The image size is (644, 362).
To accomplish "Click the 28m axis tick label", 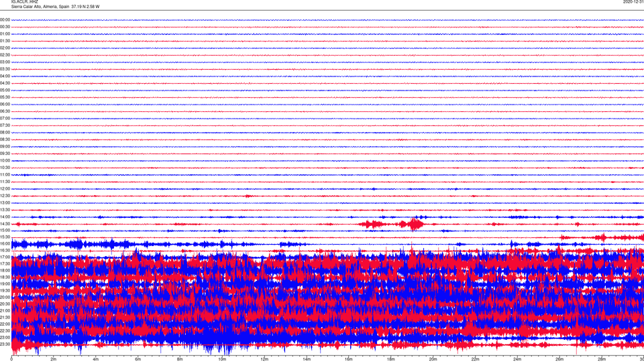I will click(x=602, y=359).
